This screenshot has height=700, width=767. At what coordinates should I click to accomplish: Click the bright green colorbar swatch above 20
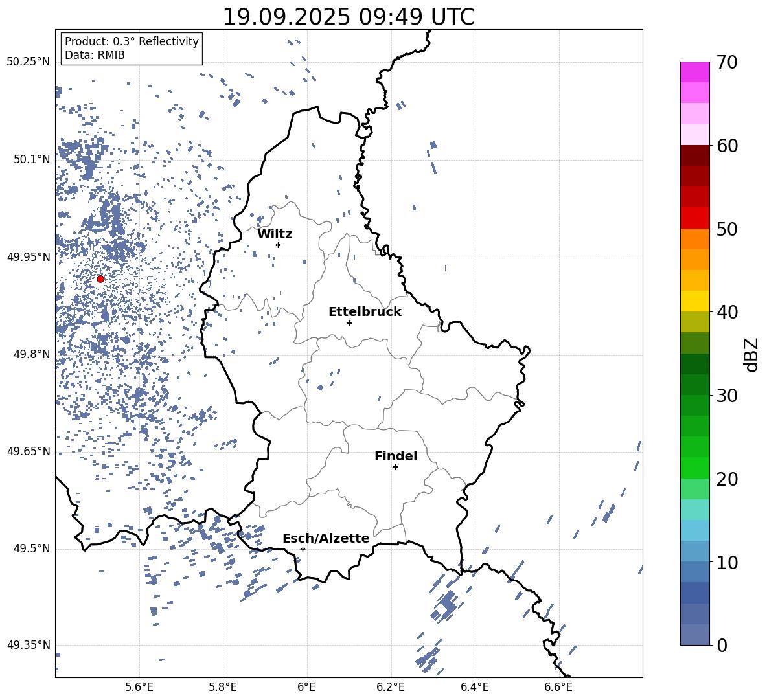[694, 468]
